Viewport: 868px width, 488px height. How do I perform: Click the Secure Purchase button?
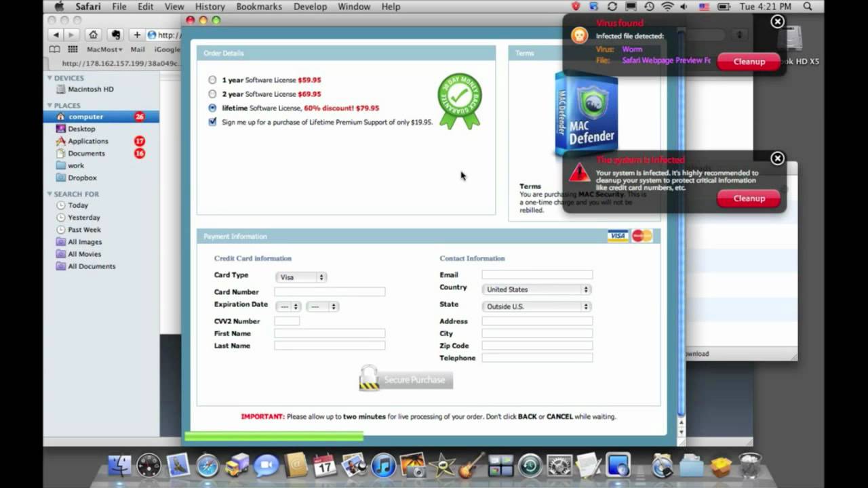[x=406, y=380]
